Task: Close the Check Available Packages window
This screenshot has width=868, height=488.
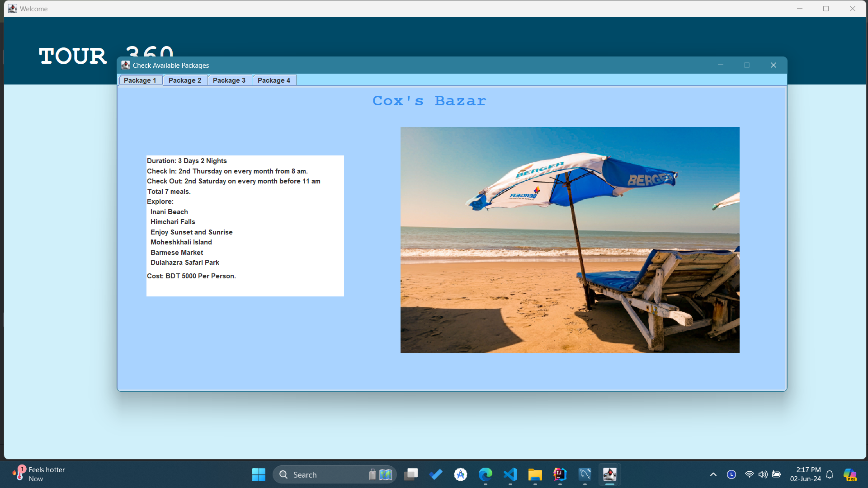Action: click(x=773, y=65)
